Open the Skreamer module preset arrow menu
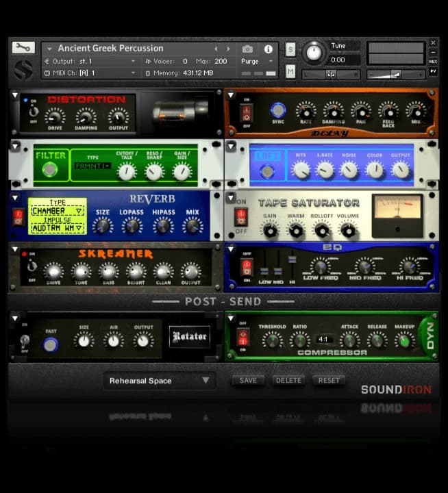The height and width of the screenshot is (493, 448). (x=15, y=248)
